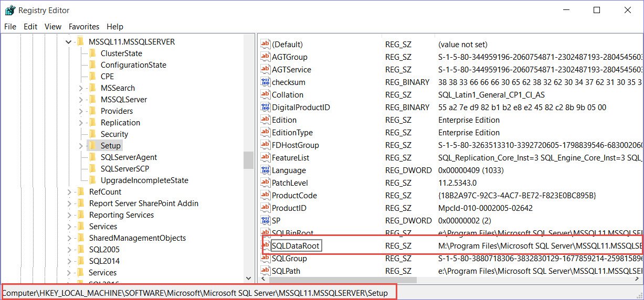Collapse the MSSQL11.MSSQLSERVER tree node
Screen dimensions: 644x300
[x=69, y=42]
